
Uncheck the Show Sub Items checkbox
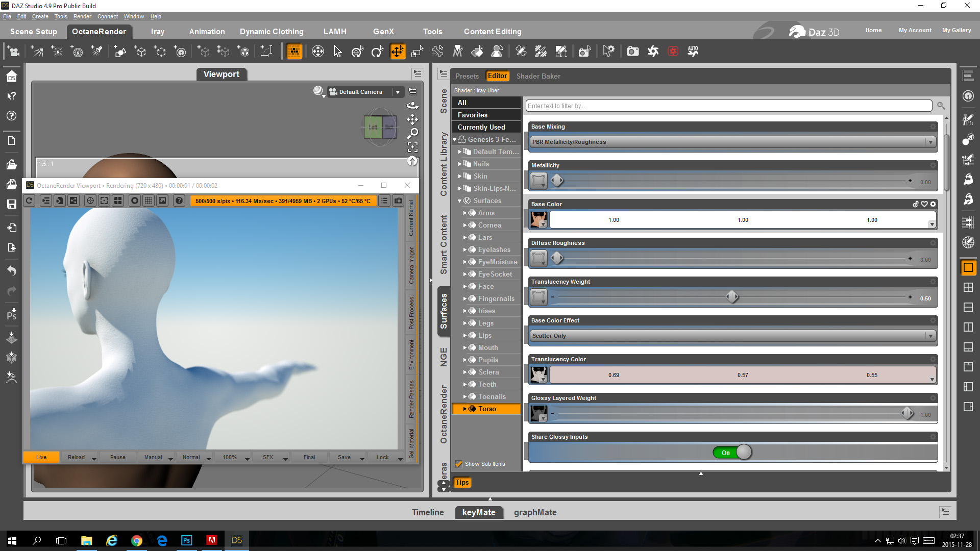tap(459, 464)
